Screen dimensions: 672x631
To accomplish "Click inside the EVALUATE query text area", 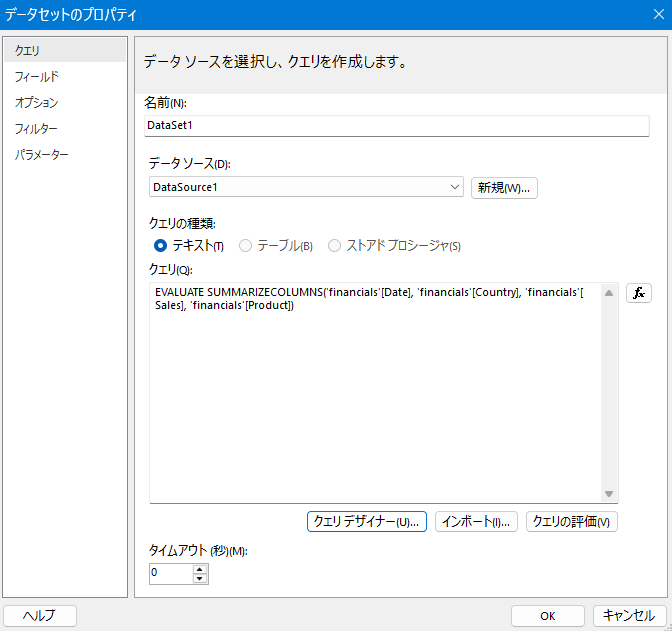I will [375, 393].
